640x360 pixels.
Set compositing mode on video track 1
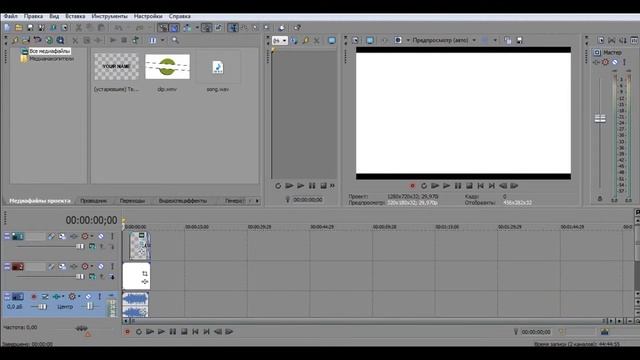[x=92, y=247]
